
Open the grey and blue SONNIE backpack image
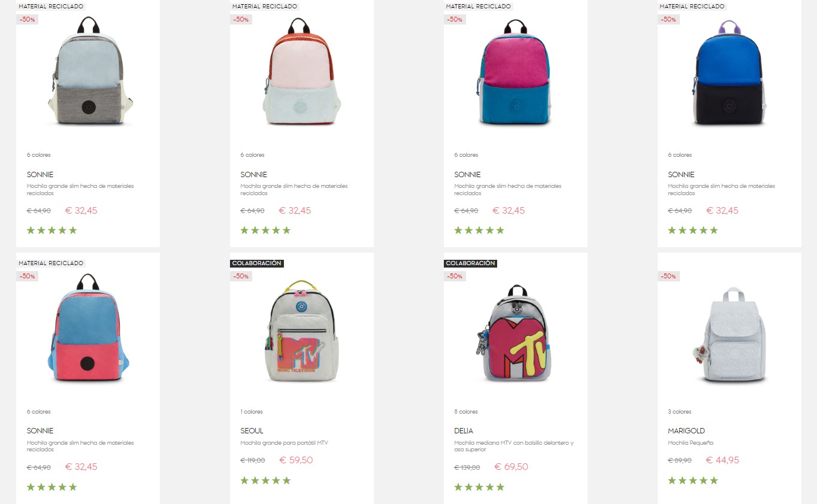point(88,71)
